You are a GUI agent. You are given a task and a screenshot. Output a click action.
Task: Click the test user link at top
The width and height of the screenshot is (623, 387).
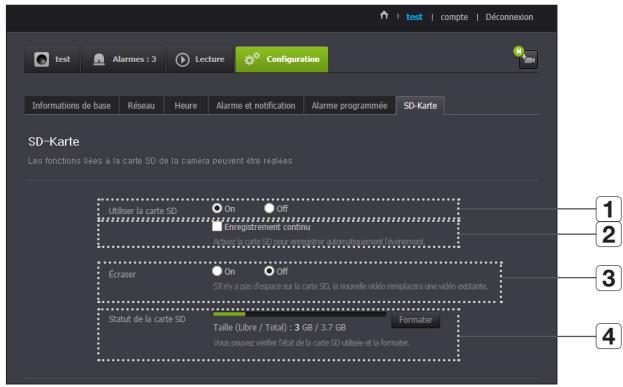[414, 17]
